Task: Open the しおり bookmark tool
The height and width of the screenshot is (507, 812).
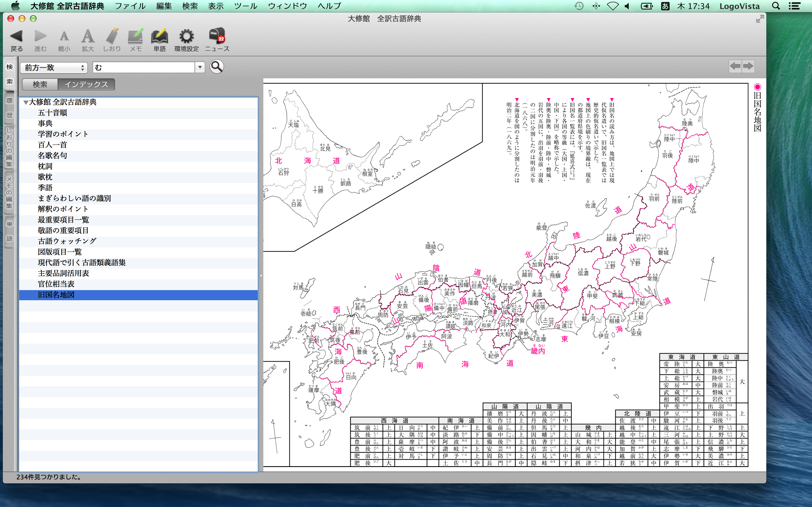Action: (x=112, y=36)
